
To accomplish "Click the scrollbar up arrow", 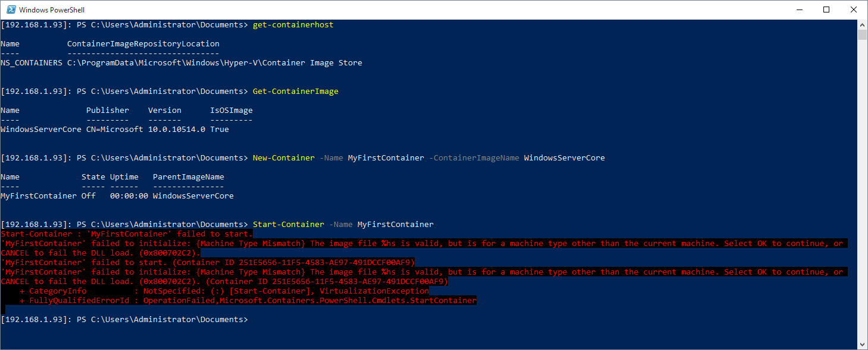I will [862, 24].
